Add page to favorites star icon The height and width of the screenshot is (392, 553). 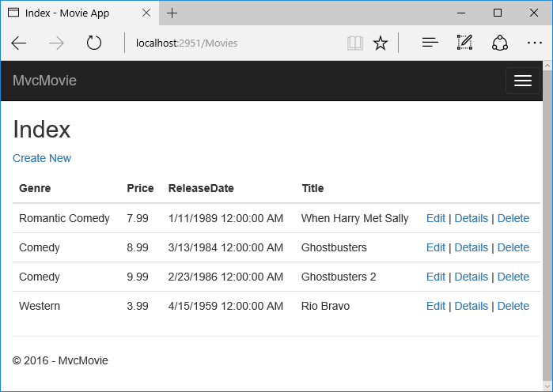click(x=381, y=43)
